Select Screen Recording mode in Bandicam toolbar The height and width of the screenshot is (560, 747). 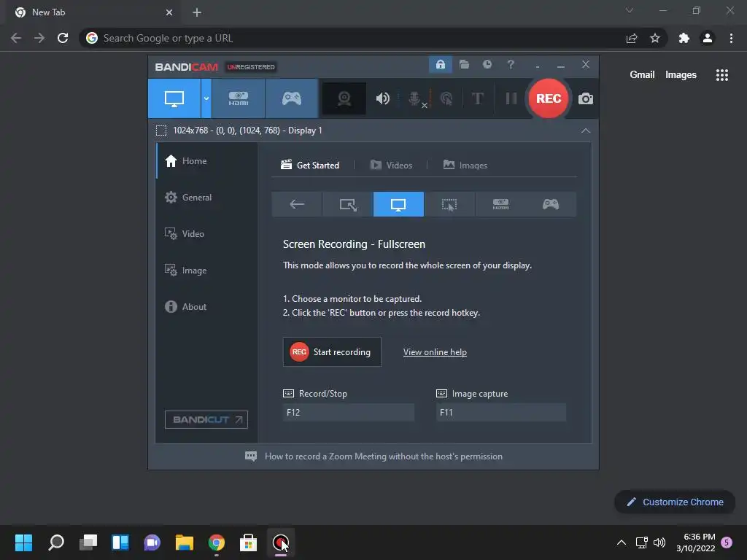[x=174, y=98]
